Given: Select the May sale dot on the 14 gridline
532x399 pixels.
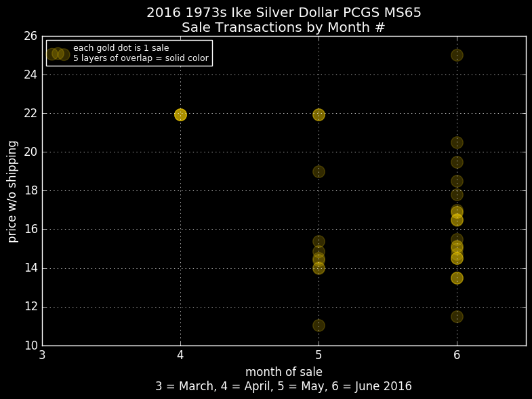Looking at the screenshot, I should [x=319, y=268].
